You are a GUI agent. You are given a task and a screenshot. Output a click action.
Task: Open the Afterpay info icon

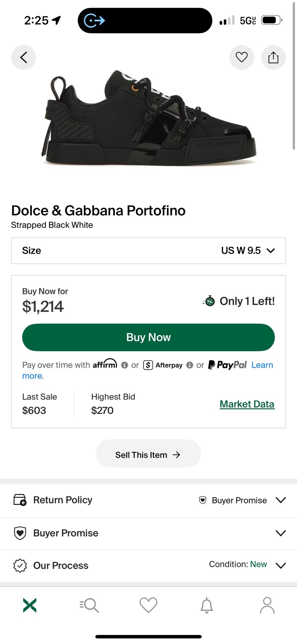point(190,365)
